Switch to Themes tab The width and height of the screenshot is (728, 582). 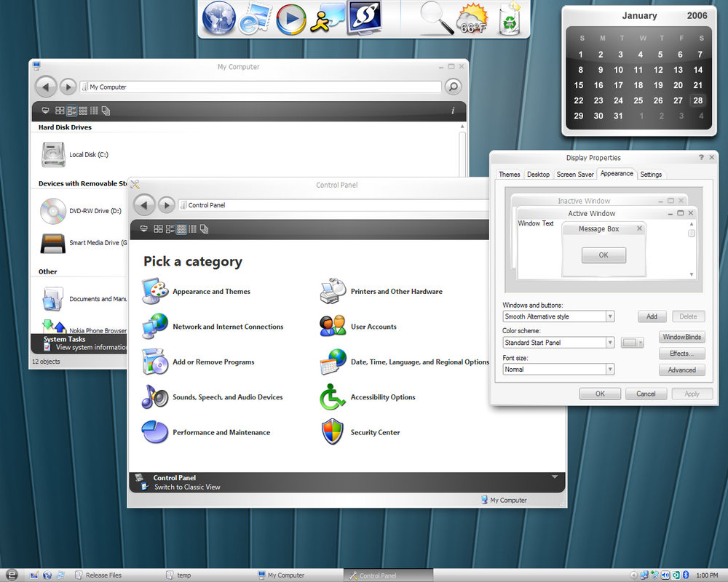tap(510, 175)
